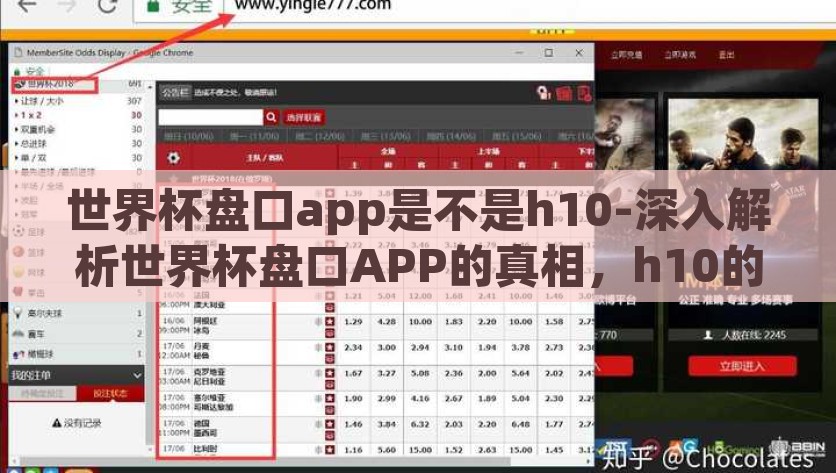Click the soccer ball icon in the red table header
836x473 pixels.
173,158
